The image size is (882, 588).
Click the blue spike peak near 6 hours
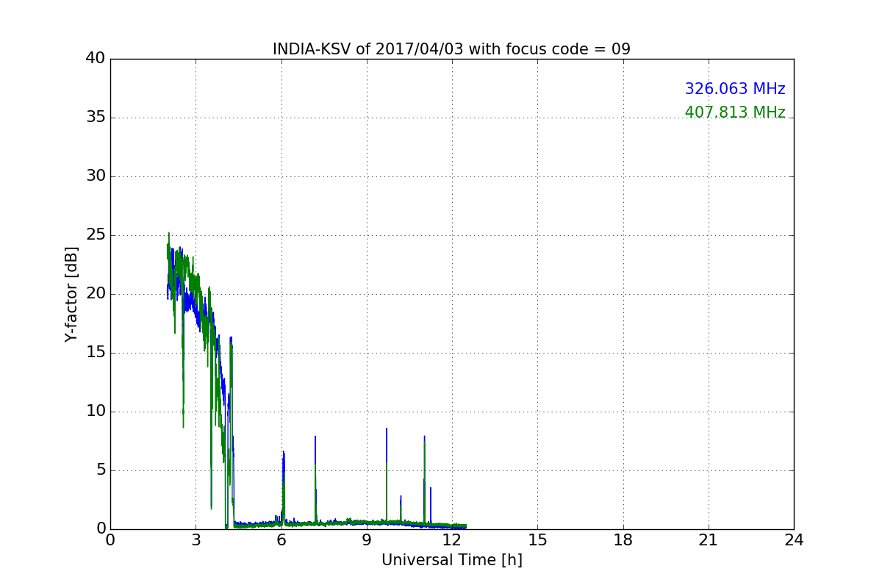pos(283,452)
